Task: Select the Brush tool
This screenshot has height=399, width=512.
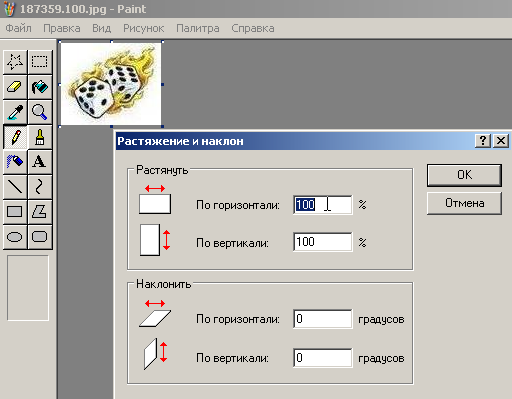Action: [40, 137]
